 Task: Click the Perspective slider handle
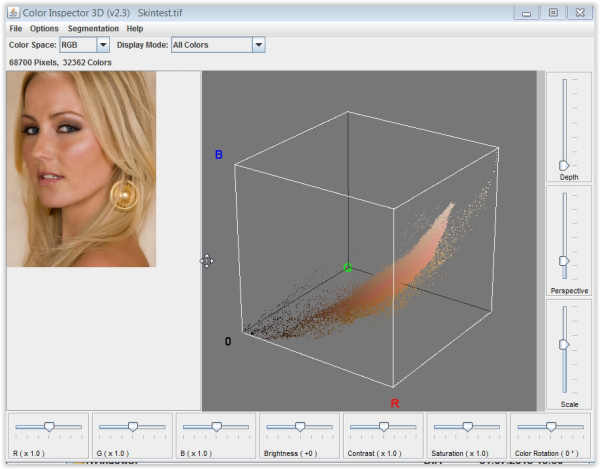coord(564,260)
